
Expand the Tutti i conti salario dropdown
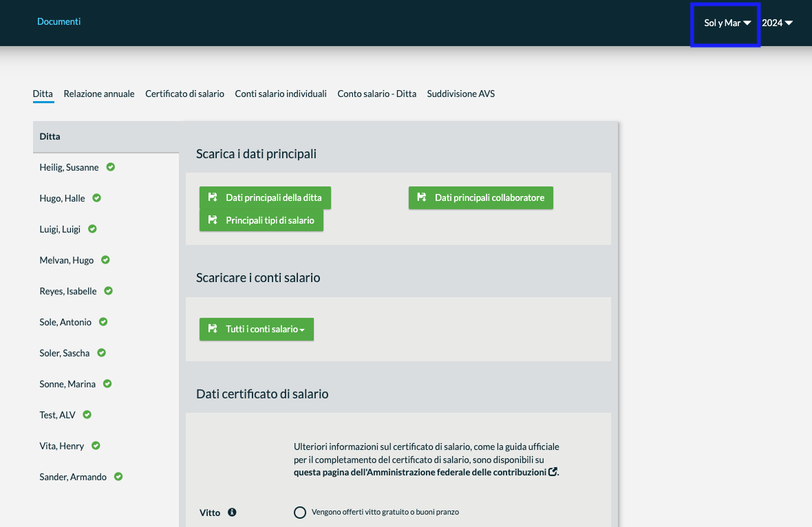coord(257,330)
